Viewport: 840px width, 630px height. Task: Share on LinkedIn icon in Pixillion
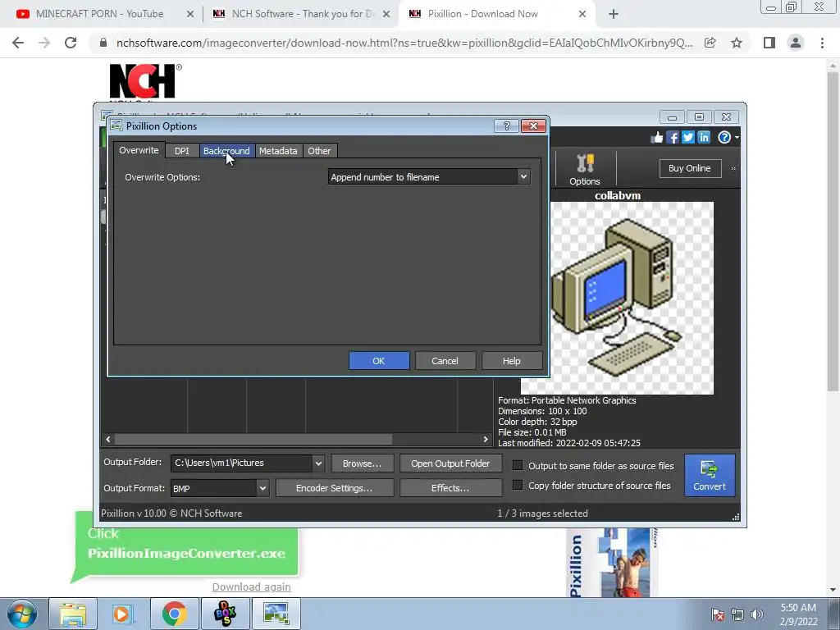[703, 138]
